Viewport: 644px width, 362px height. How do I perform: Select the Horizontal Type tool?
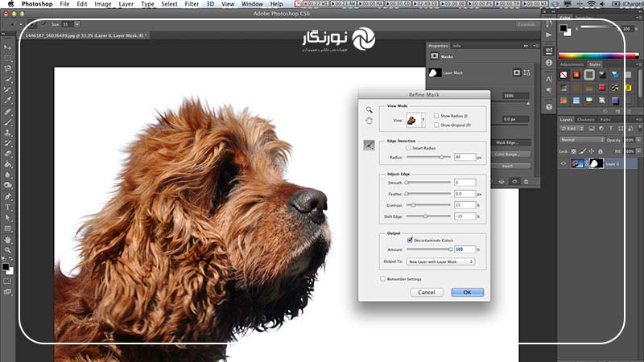pos(7,208)
